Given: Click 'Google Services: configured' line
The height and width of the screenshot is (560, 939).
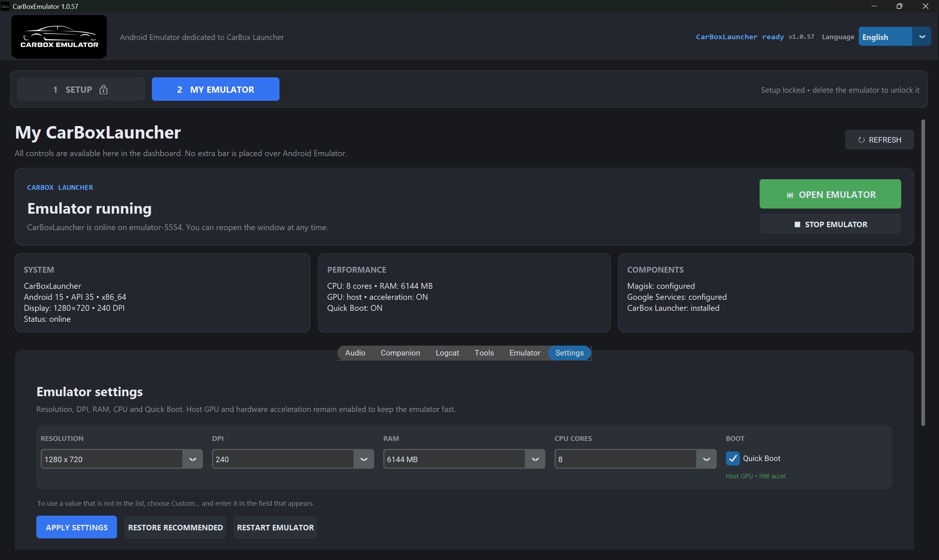Looking at the screenshot, I should [677, 297].
